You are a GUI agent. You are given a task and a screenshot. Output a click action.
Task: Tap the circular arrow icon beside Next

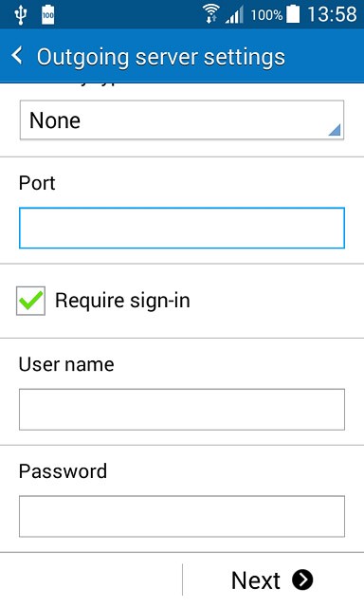(302, 579)
